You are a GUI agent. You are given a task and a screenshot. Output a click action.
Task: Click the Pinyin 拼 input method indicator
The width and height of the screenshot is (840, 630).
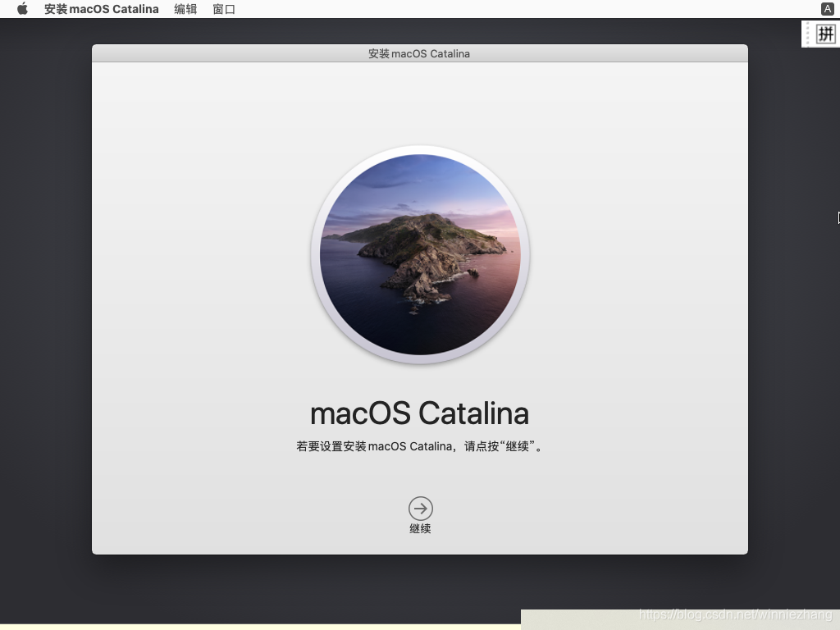(825, 34)
